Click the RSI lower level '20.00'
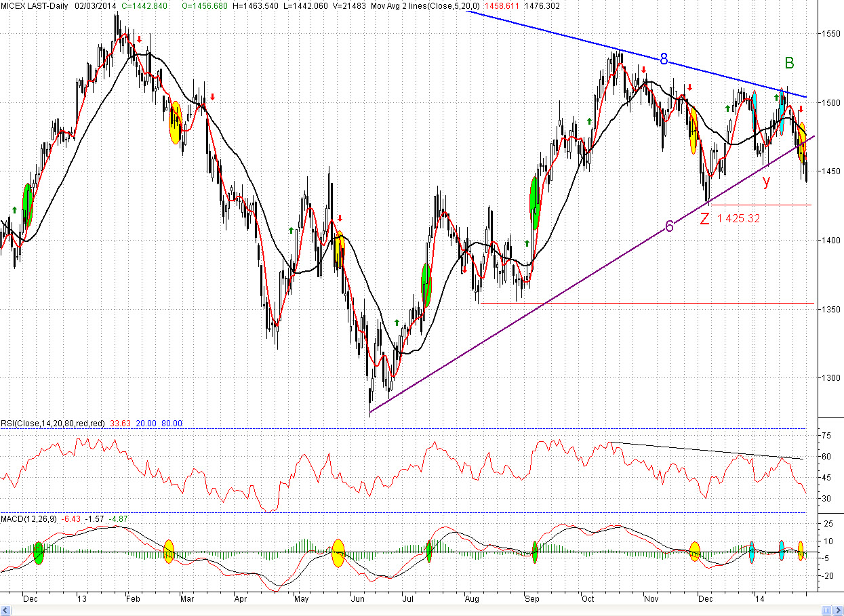 pos(146,423)
